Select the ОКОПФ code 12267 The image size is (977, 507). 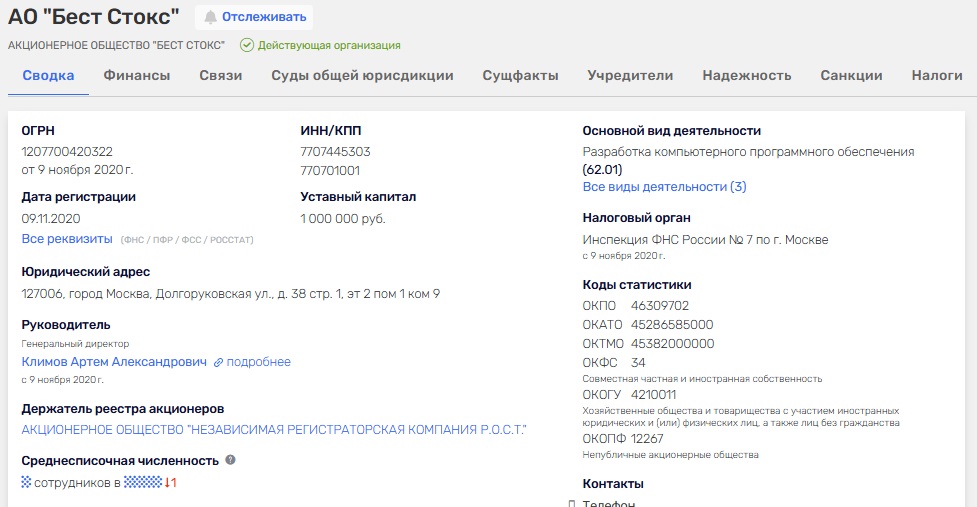pos(647,438)
